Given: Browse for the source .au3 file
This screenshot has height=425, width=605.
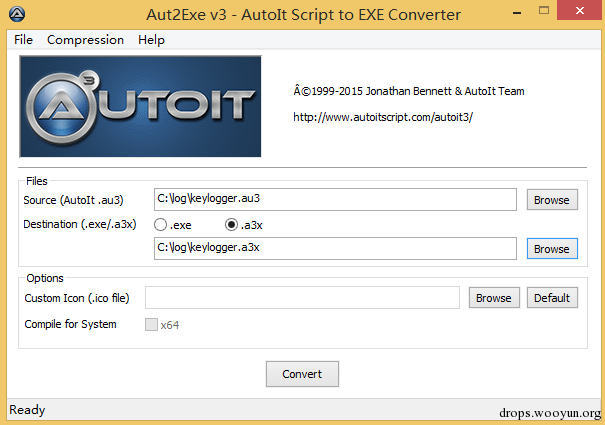Looking at the screenshot, I should (552, 200).
